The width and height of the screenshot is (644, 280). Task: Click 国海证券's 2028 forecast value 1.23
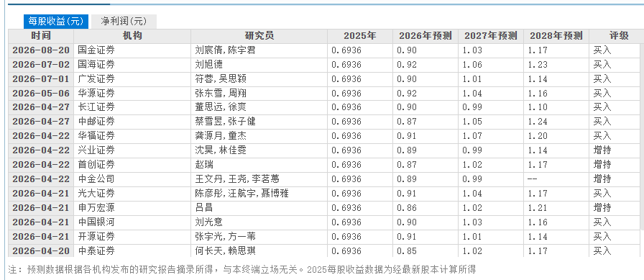538,65
